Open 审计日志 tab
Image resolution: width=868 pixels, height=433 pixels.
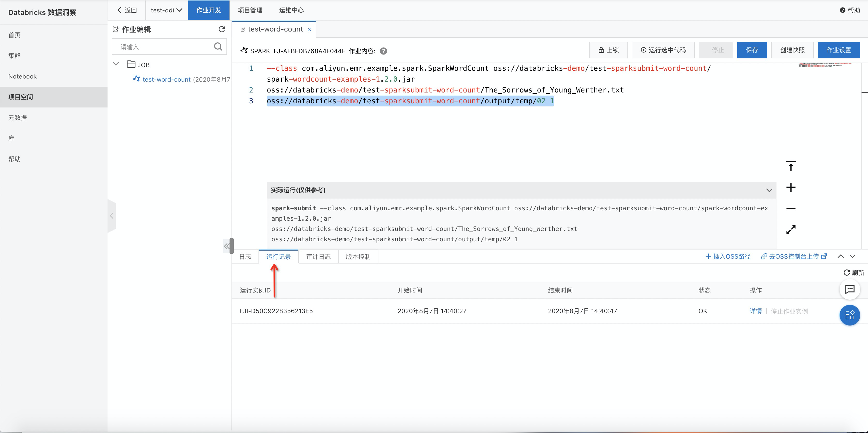(x=318, y=257)
